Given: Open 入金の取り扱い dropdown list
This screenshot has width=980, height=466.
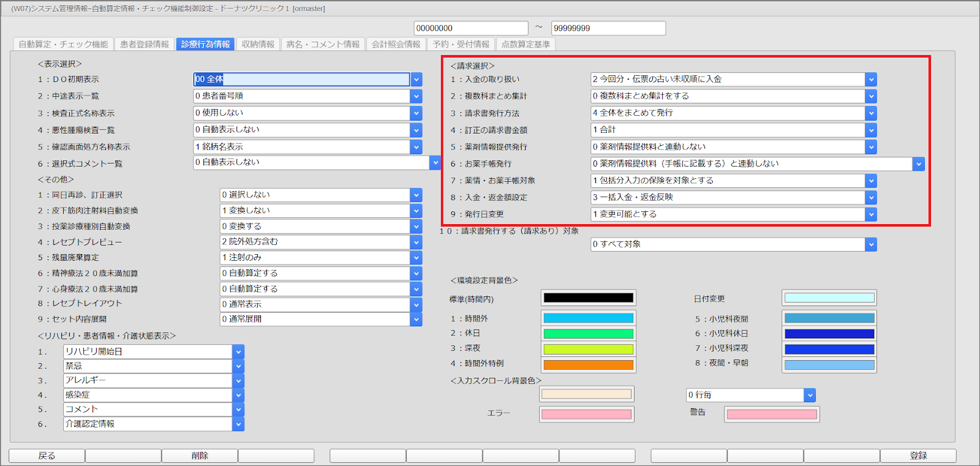Looking at the screenshot, I should click(x=871, y=80).
